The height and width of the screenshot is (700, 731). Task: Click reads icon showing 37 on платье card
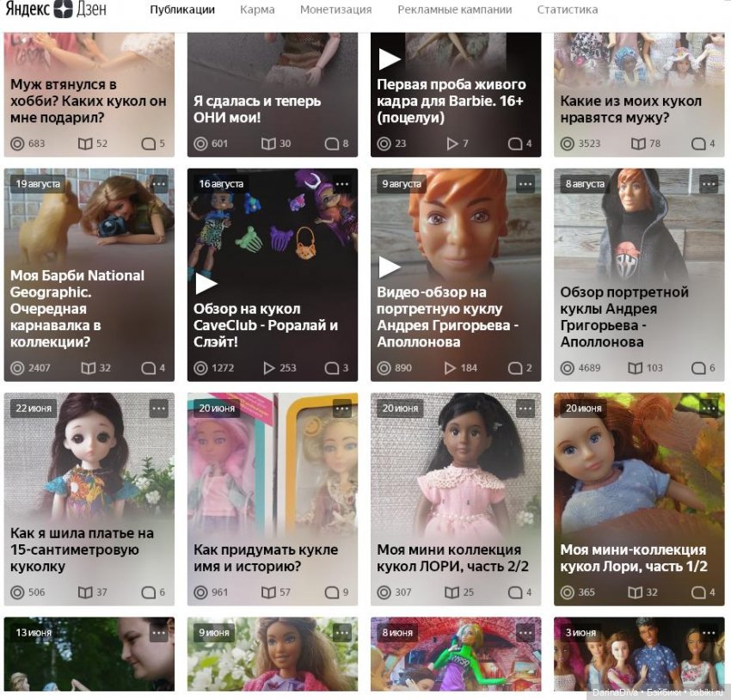pos(85,593)
